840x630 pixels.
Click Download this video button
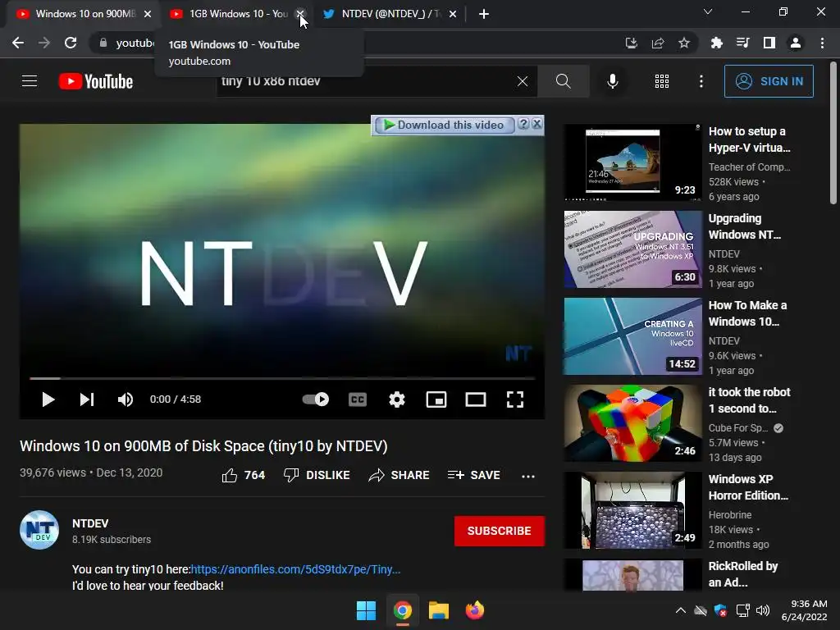[444, 125]
